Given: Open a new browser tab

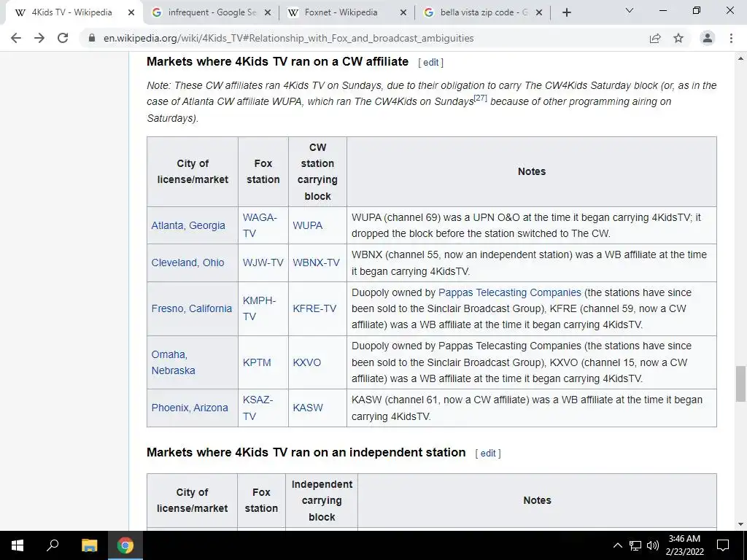Looking at the screenshot, I should 566,12.
